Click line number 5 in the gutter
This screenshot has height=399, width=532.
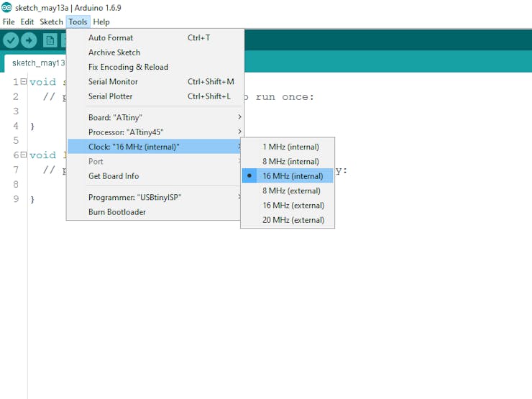[x=16, y=140]
